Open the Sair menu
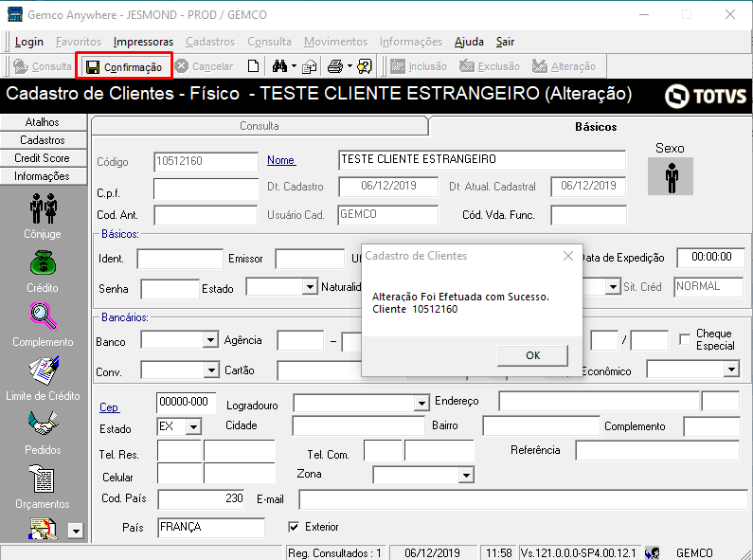 point(505,42)
